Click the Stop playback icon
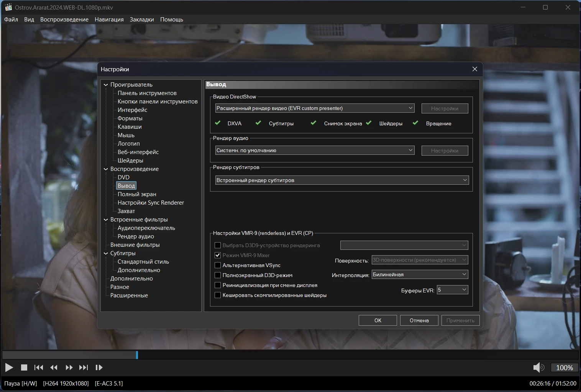The image size is (581, 392). 24,367
